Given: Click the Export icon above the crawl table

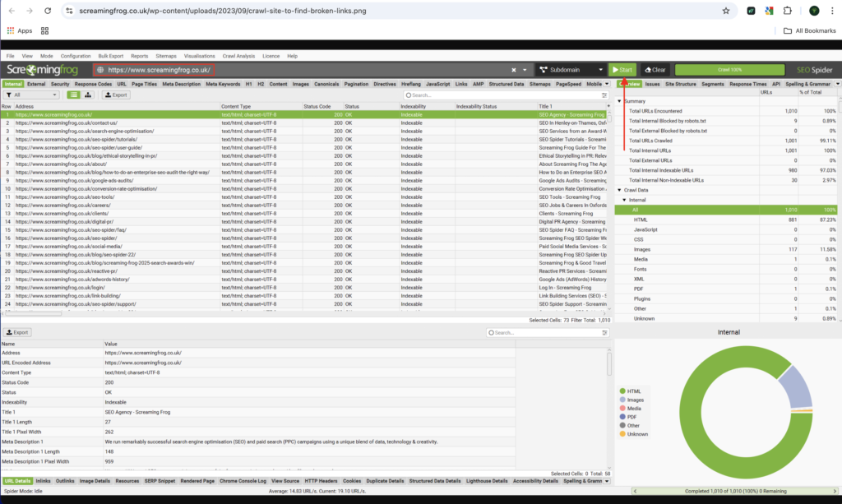Looking at the screenshot, I should pos(113,95).
